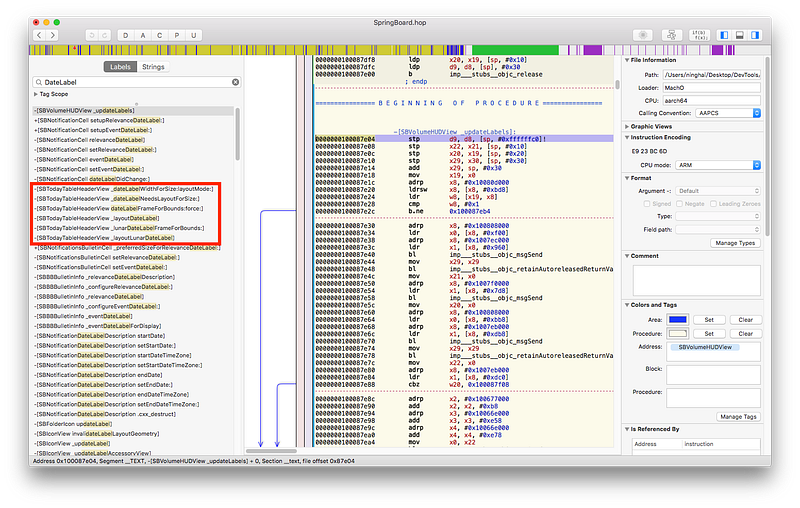Click disassembly horizontal scrollbar at bottom

pyautogui.click(x=271, y=451)
